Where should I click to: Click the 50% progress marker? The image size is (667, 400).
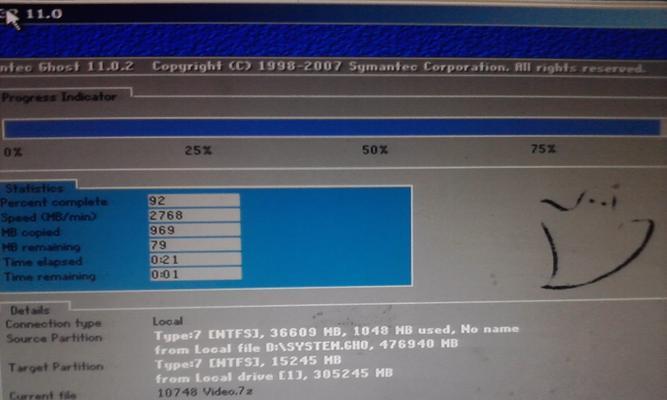(x=375, y=150)
